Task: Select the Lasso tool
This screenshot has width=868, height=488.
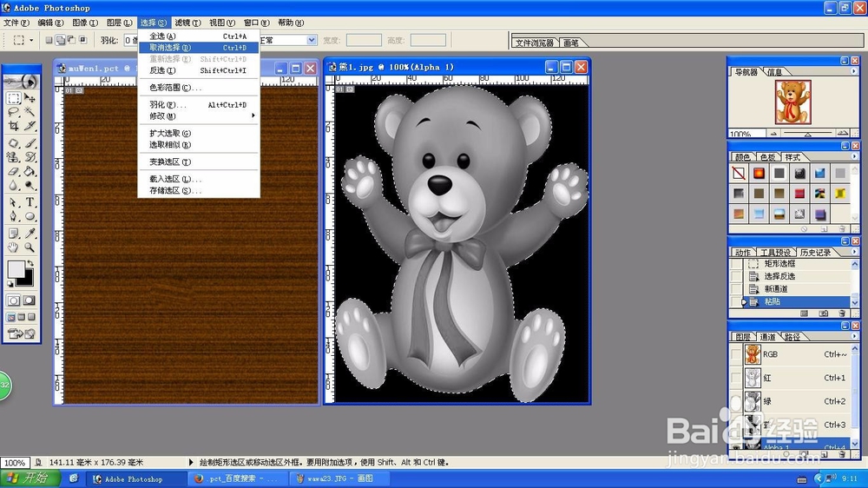Action: click(x=14, y=112)
